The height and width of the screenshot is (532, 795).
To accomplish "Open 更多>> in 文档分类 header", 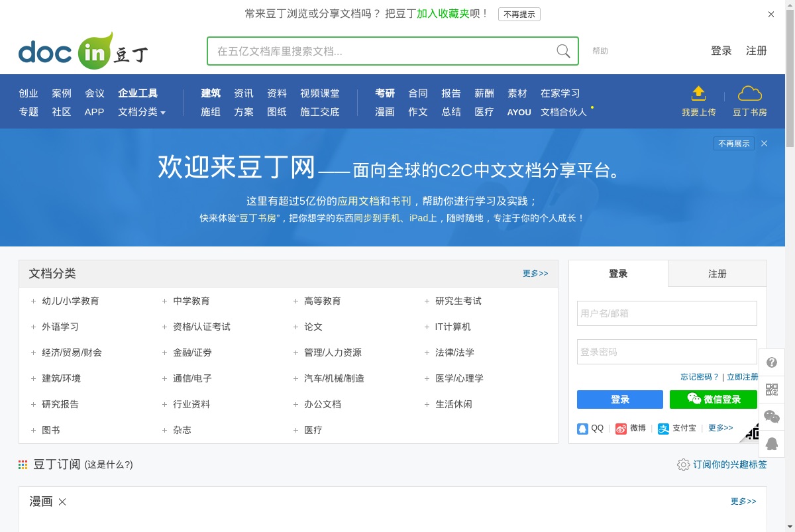I will click(535, 274).
